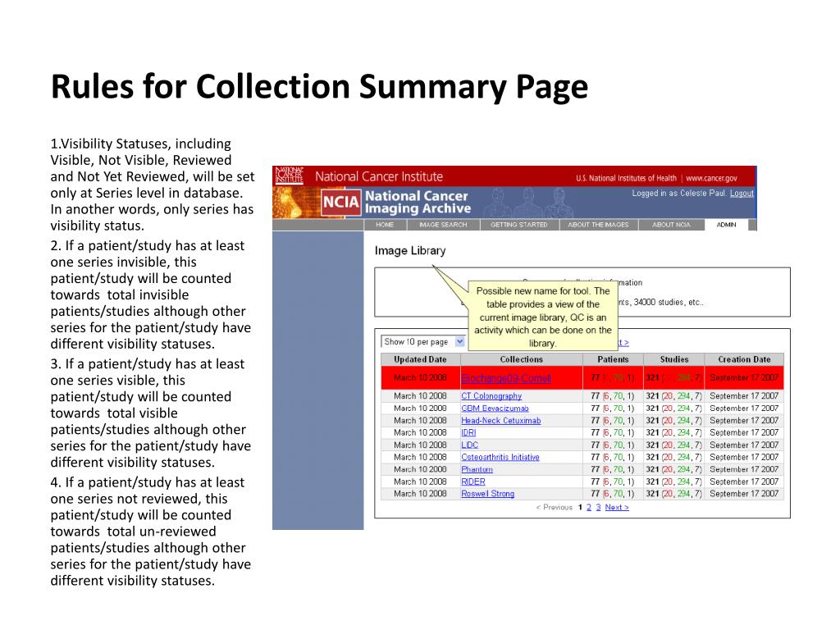Go to the ABOUT NCIA tab

(671, 225)
